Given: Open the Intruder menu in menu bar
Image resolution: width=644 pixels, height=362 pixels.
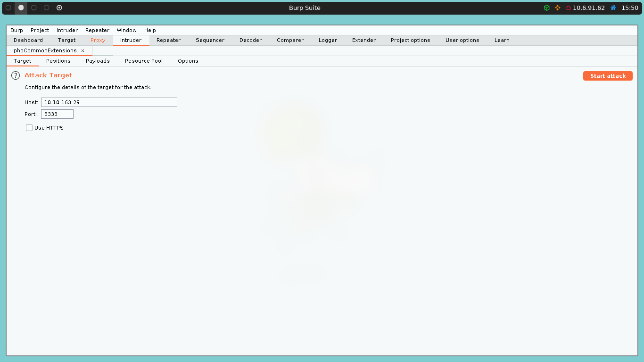Looking at the screenshot, I should pos(67,30).
